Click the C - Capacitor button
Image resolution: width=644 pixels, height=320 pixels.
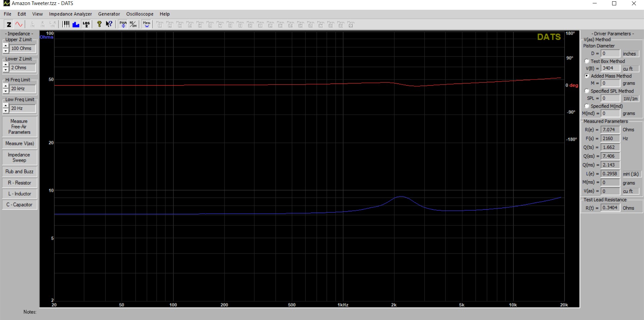coord(19,204)
